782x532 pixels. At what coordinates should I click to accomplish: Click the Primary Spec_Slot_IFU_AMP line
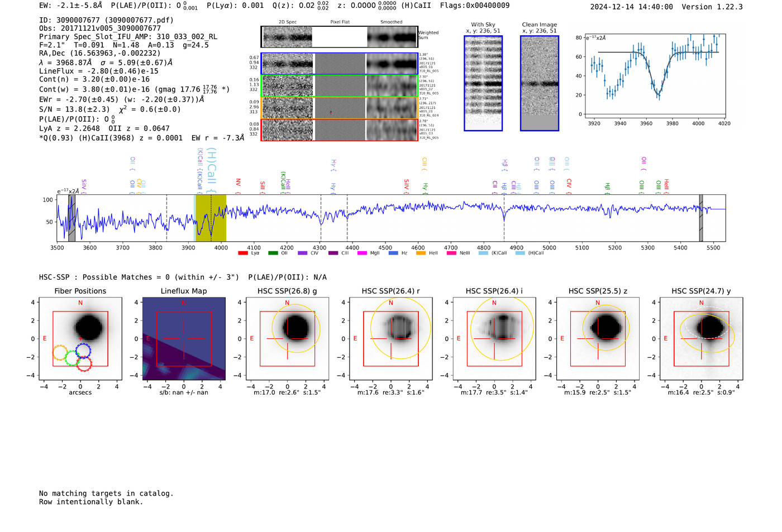[x=128, y=36]
